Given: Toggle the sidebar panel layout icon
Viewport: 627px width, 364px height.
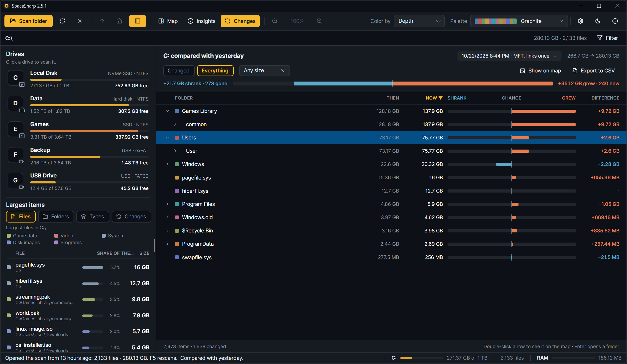Looking at the screenshot, I should pos(137,21).
